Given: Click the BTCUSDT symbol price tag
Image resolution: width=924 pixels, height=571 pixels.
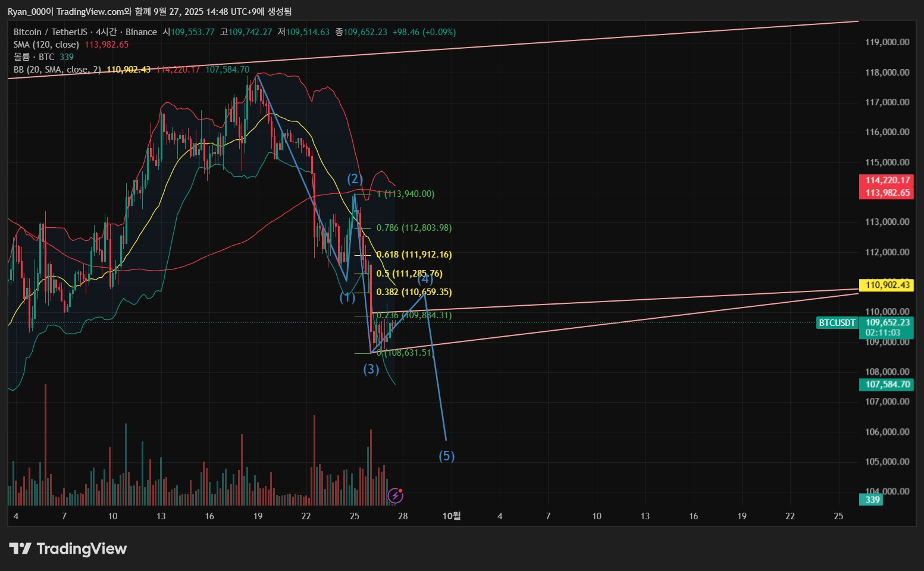Looking at the screenshot, I should tap(837, 323).
